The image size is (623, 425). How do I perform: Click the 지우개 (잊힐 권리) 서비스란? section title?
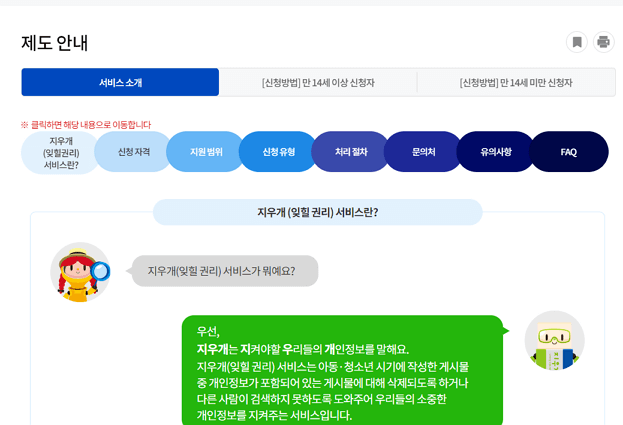318,212
